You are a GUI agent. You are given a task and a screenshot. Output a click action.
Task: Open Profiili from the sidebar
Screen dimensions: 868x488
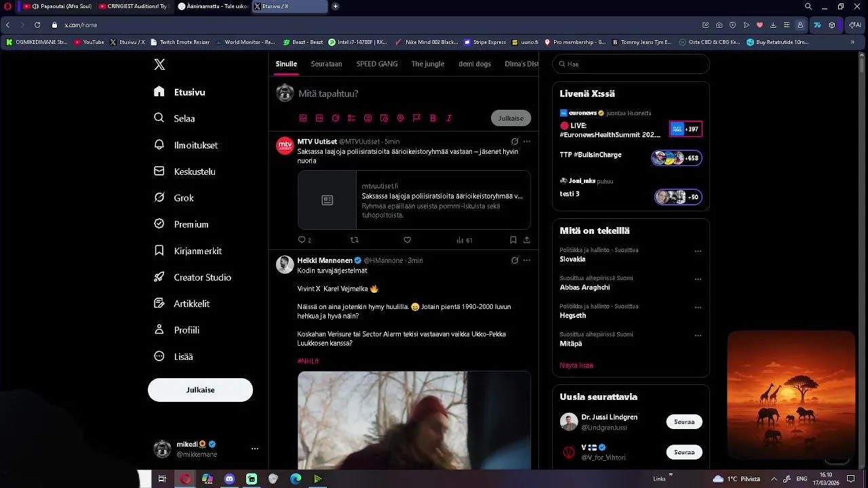click(177, 330)
